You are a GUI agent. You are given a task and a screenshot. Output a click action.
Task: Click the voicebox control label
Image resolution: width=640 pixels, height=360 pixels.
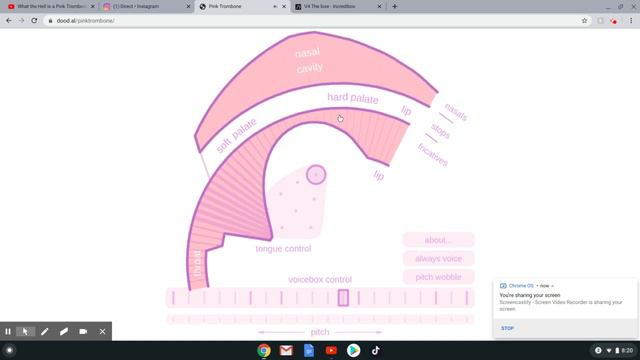[320, 280]
